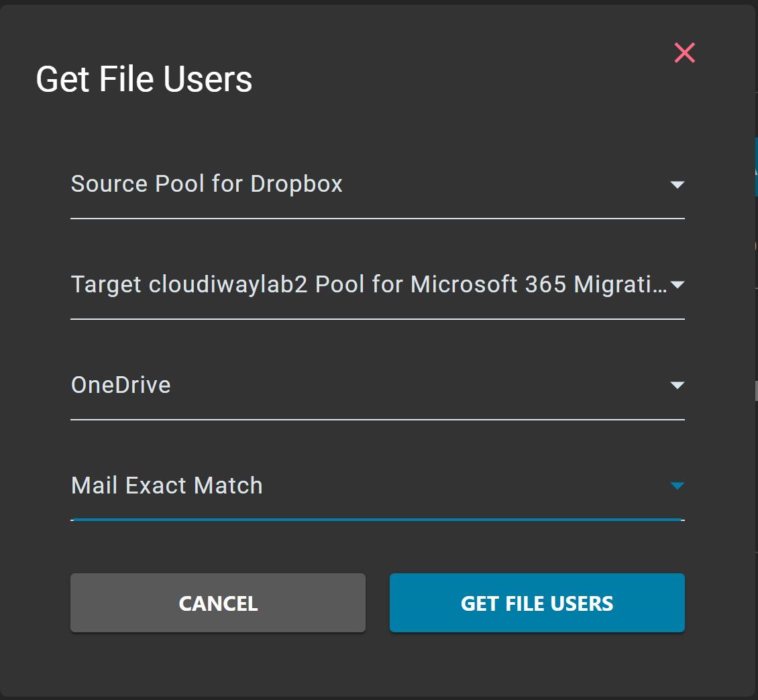Image resolution: width=758 pixels, height=700 pixels.
Task: Click the Get File Users button
Action: [x=537, y=603]
